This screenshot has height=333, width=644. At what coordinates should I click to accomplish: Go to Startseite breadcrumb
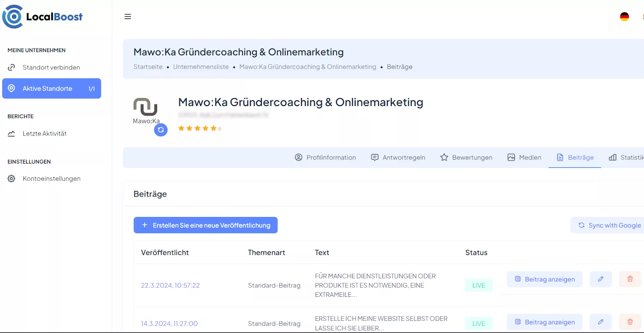click(148, 67)
